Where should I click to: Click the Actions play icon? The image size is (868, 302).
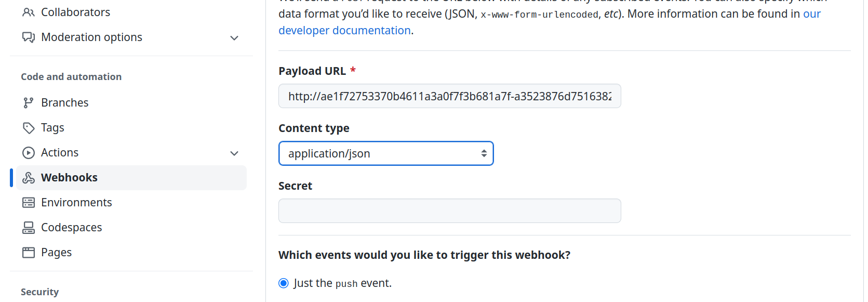(x=28, y=152)
